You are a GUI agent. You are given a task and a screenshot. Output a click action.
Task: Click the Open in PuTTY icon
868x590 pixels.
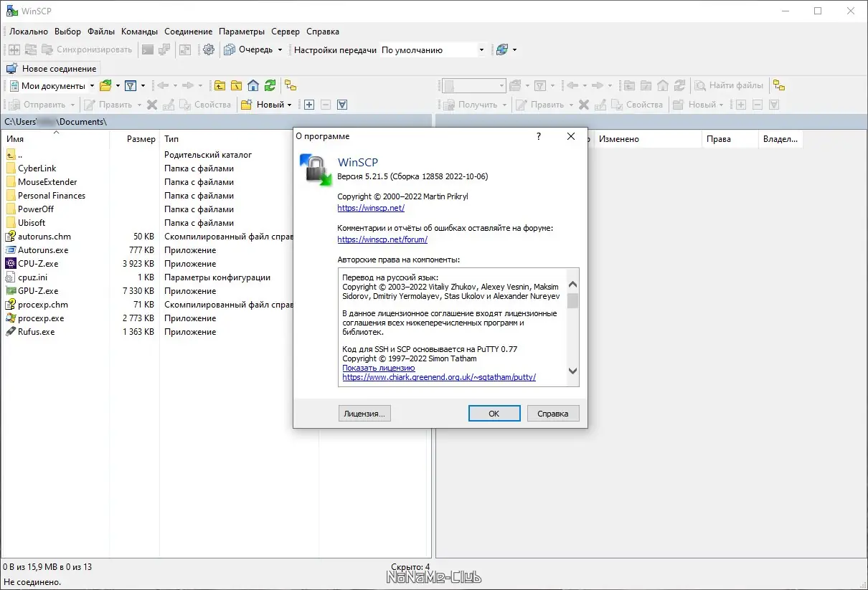click(x=164, y=49)
